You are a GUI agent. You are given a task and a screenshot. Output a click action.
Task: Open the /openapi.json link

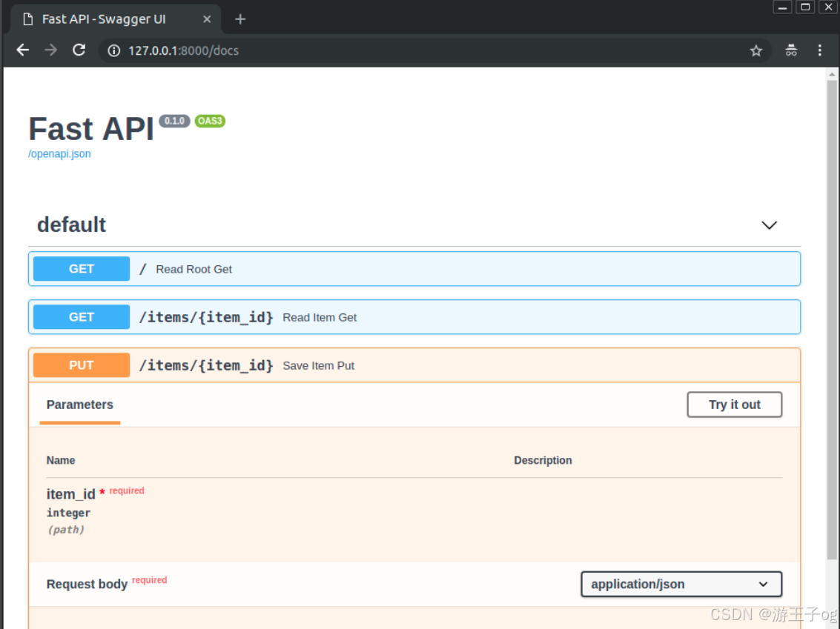tap(59, 153)
